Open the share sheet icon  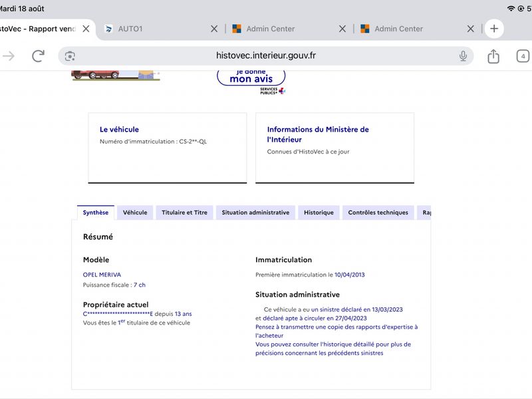click(x=493, y=56)
